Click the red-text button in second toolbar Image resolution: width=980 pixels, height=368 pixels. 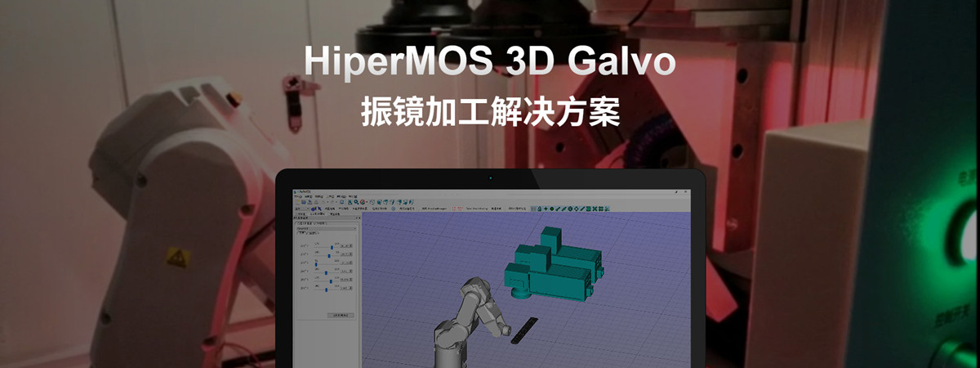pos(457,209)
